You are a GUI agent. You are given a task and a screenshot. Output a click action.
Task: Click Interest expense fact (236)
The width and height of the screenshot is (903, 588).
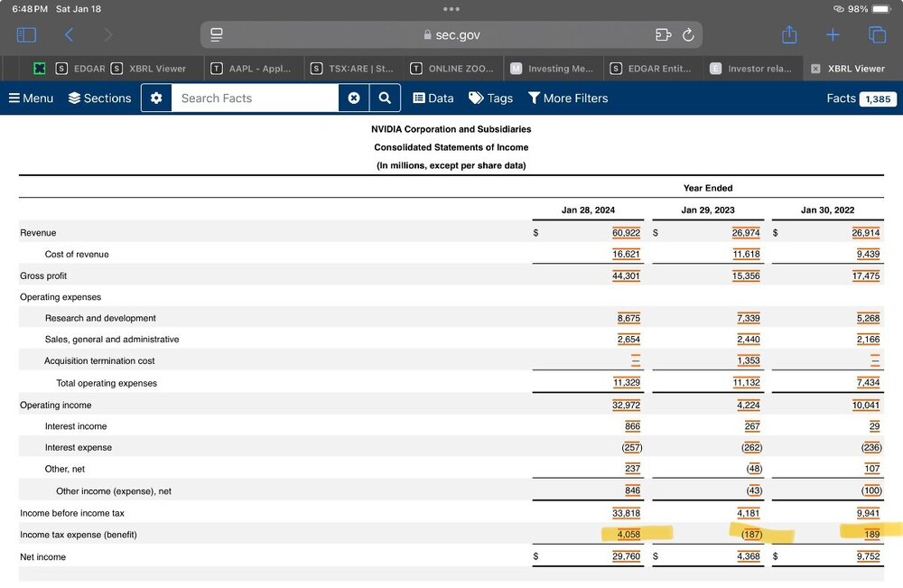(871, 447)
